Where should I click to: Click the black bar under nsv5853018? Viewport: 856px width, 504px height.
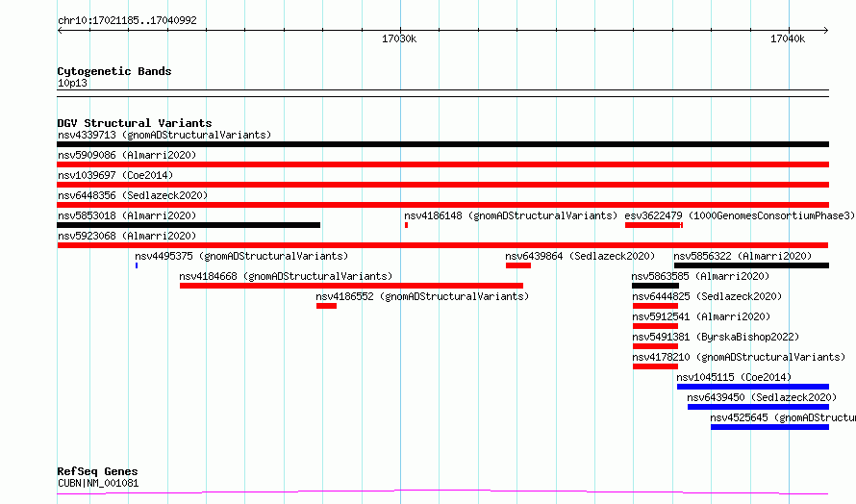[189, 225]
